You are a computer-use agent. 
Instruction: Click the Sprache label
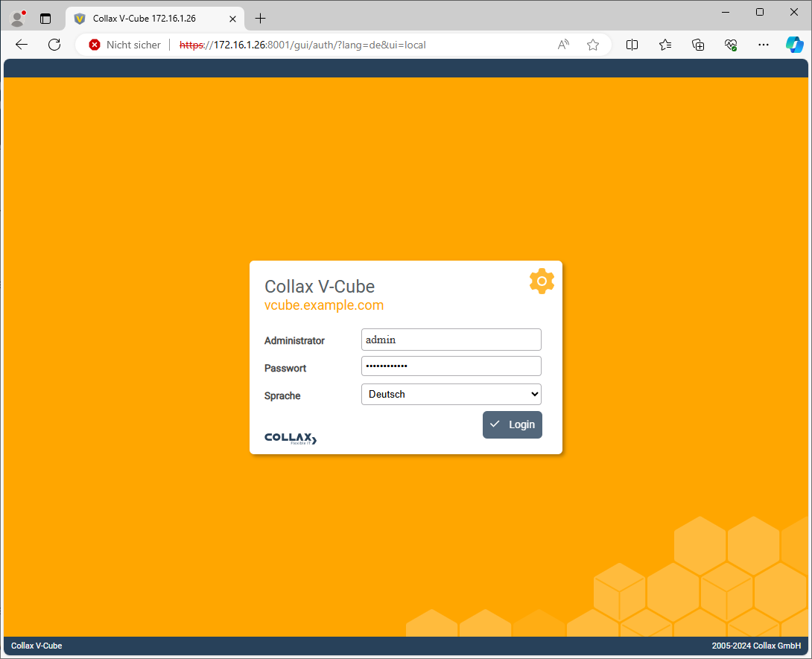[282, 395]
